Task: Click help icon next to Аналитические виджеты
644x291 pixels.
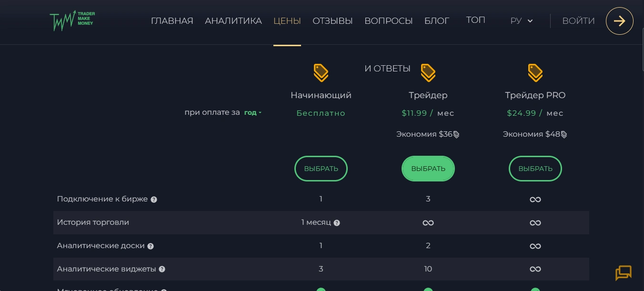Action: coord(162,270)
